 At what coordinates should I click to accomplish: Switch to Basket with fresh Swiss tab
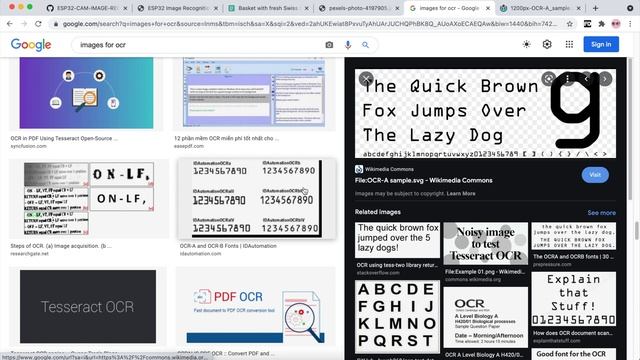(x=268, y=8)
